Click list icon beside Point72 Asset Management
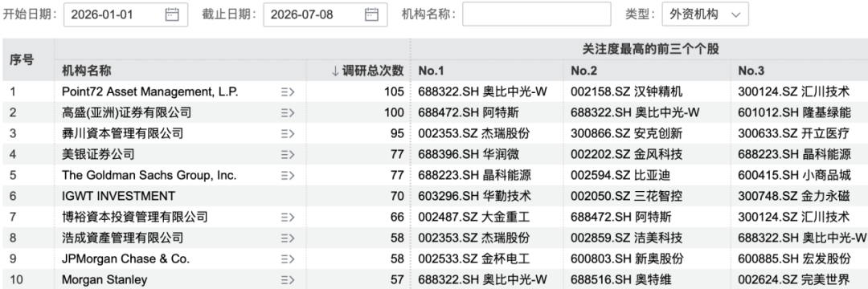 point(287,92)
